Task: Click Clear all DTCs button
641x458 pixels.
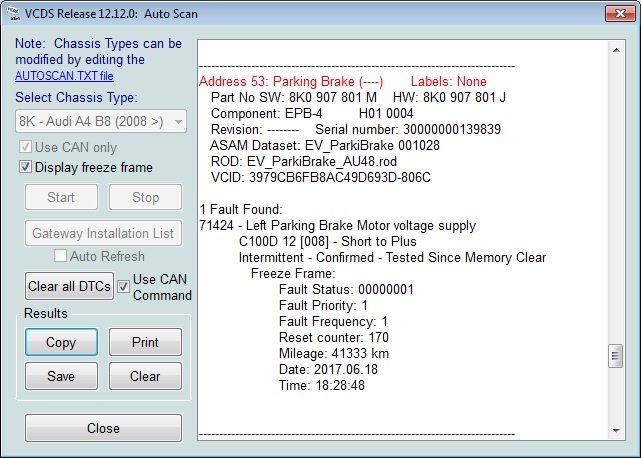Action: [69, 286]
